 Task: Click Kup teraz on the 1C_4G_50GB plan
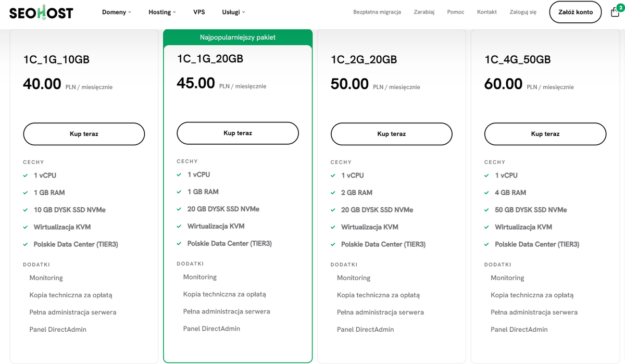pyautogui.click(x=545, y=134)
